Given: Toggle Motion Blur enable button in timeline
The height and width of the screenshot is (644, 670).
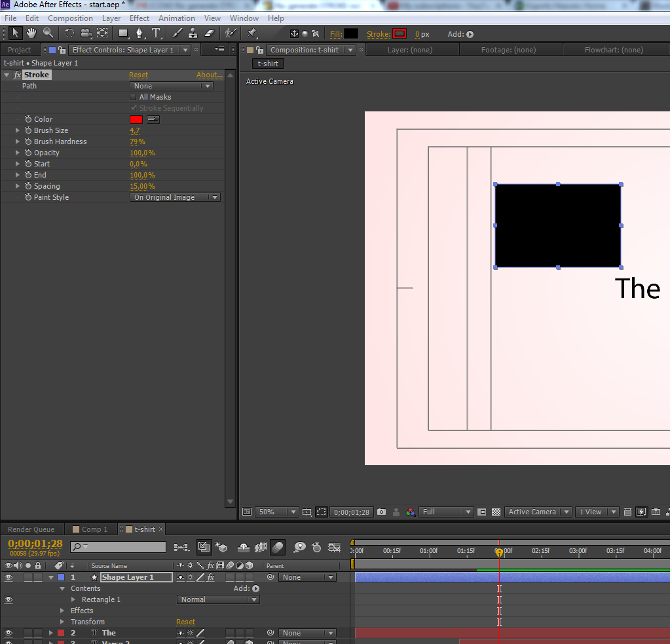Looking at the screenshot, I should 278,546.
